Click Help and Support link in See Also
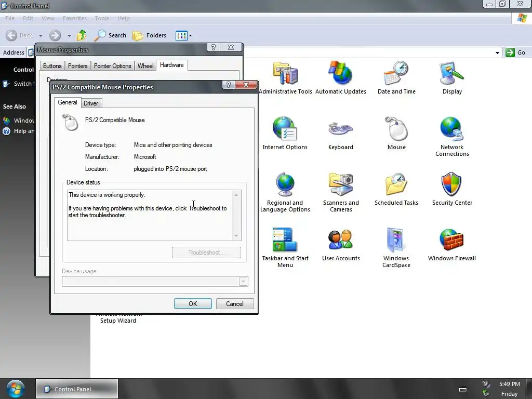Screen dimensions: 532x399 point(19,131)
